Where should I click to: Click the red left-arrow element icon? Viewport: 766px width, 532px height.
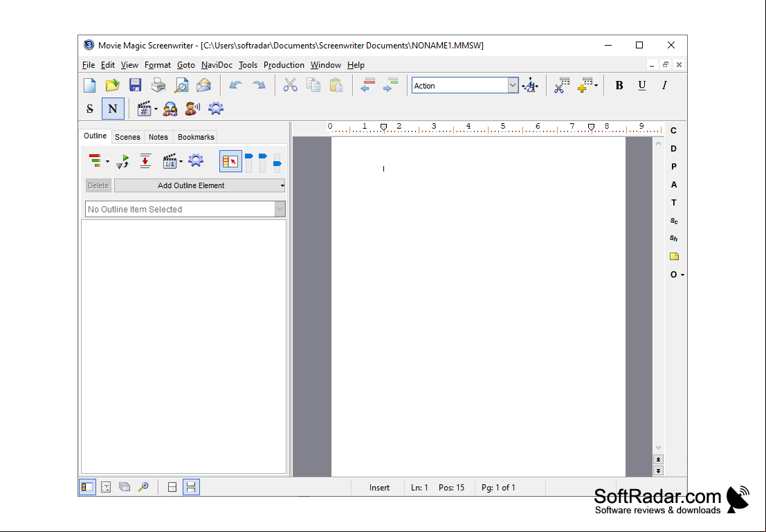click(368, 86)
